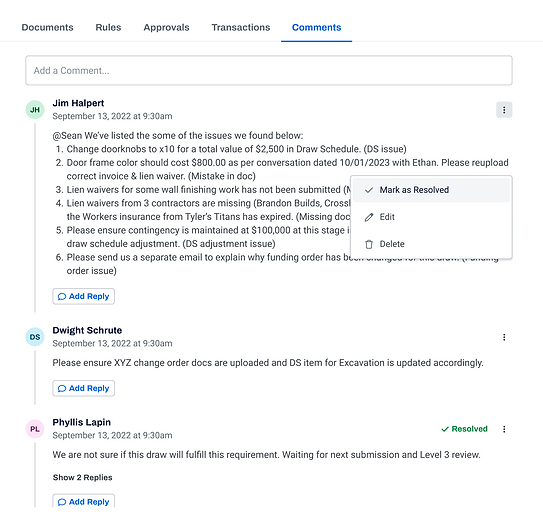Open the Transactions tab

click(241, 27)
